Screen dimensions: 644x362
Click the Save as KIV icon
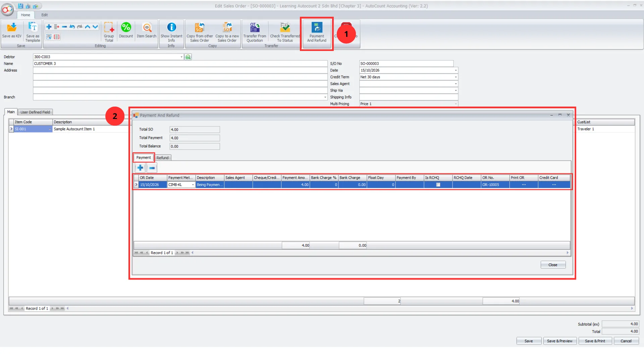pos(12,31)
